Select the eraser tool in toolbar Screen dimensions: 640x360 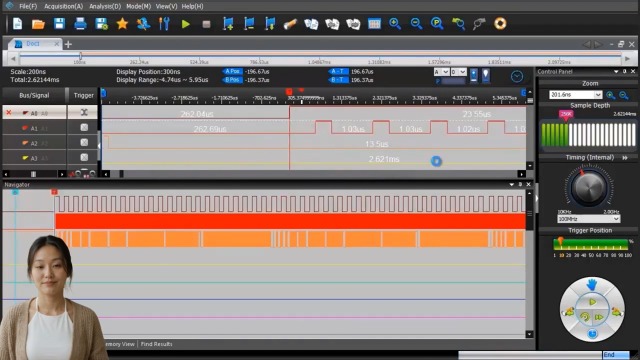290,24
